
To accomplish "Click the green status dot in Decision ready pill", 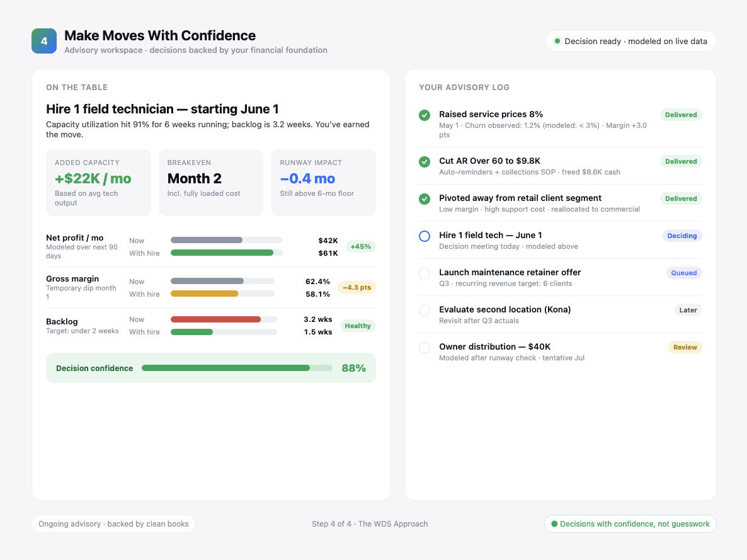I will point(557,41).
